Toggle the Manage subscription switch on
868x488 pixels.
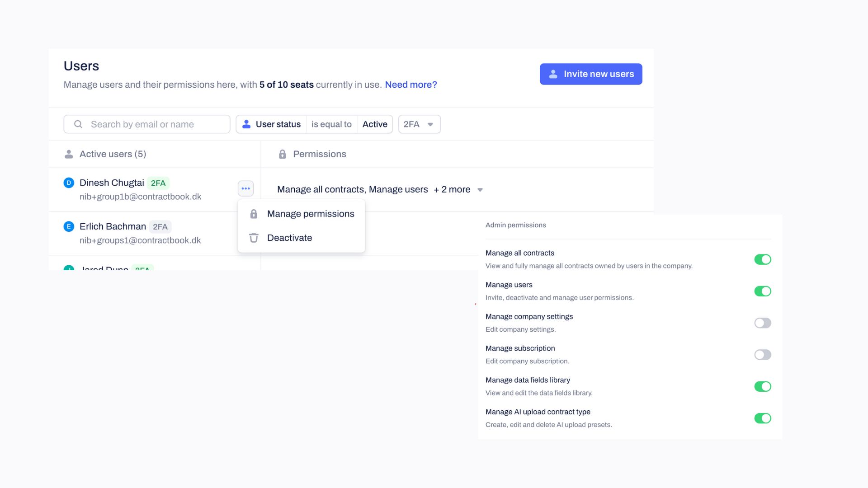click(763, 355)
